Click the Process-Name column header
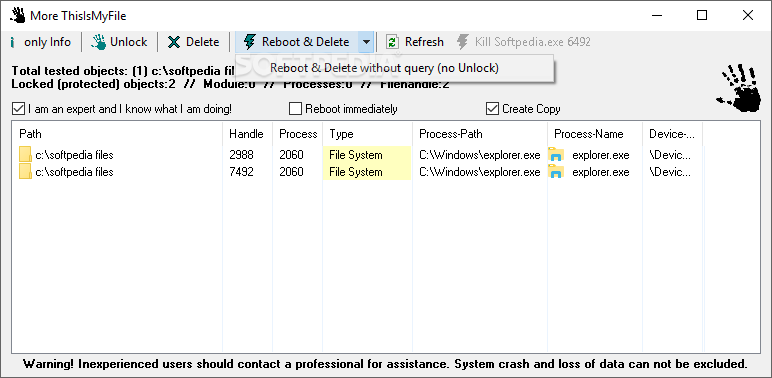The width and height of the screenshot is (772, 378). [595, 134]
